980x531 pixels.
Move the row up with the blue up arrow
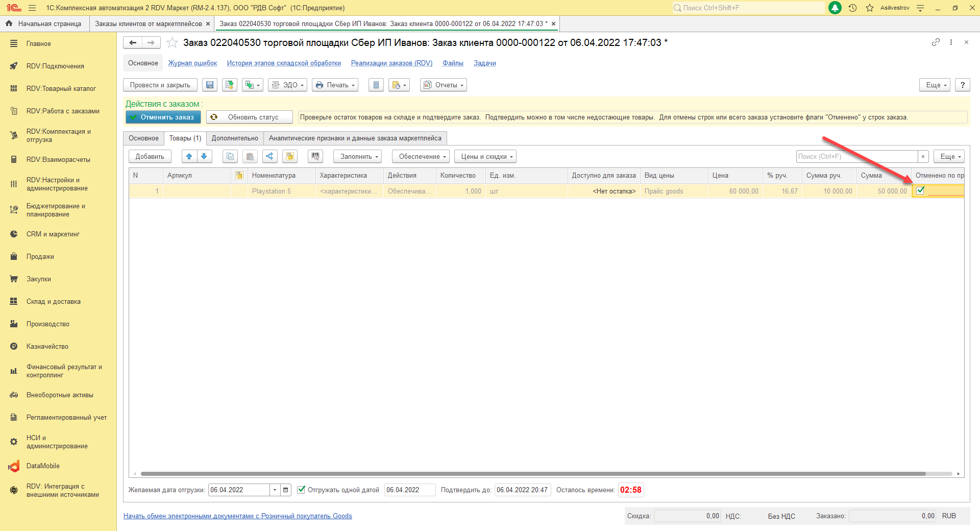click(189, 157)
